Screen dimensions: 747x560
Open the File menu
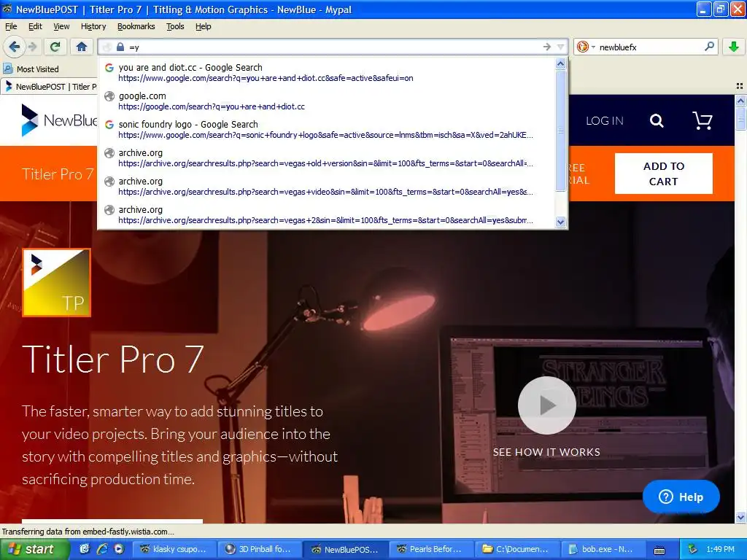[11, 26]
